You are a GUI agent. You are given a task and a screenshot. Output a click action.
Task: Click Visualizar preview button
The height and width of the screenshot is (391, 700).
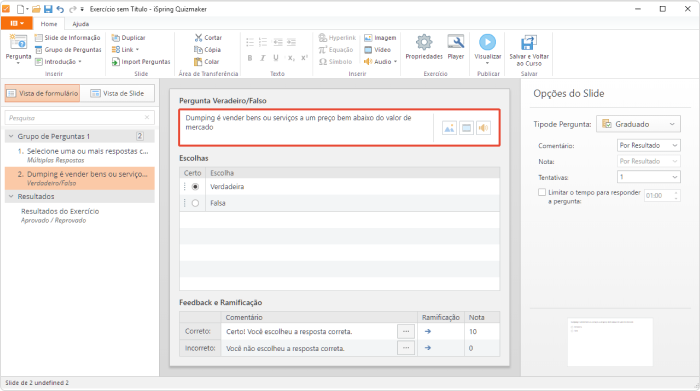tap(488, 49)
